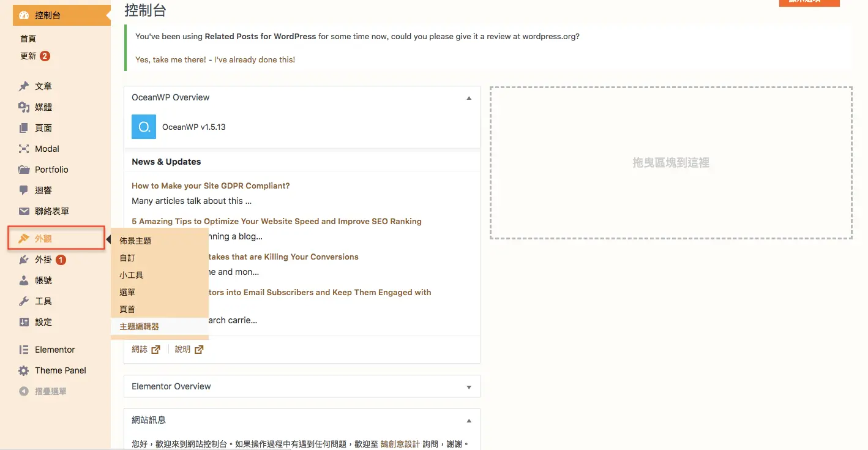Image resolution: width=868 pixels, height=450 pixels.
Task: Click 'Yes, take me there!' link
Action: click(x=171, y=59)
